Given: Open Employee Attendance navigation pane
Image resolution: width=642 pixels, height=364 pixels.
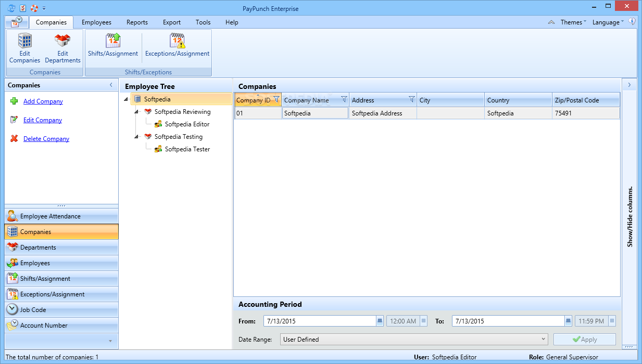Looking at the screenshot, I should click(61, 216).
